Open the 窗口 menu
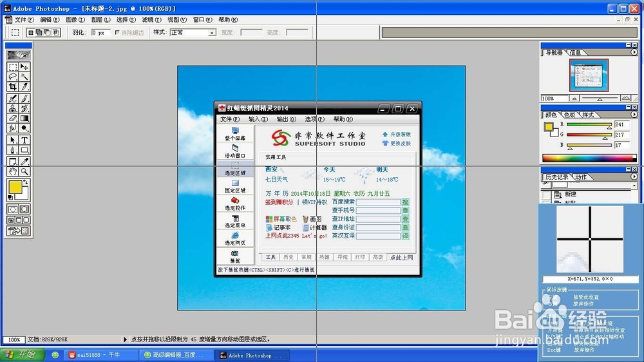This screenshot has width=644, height=362. click(202, 20)
